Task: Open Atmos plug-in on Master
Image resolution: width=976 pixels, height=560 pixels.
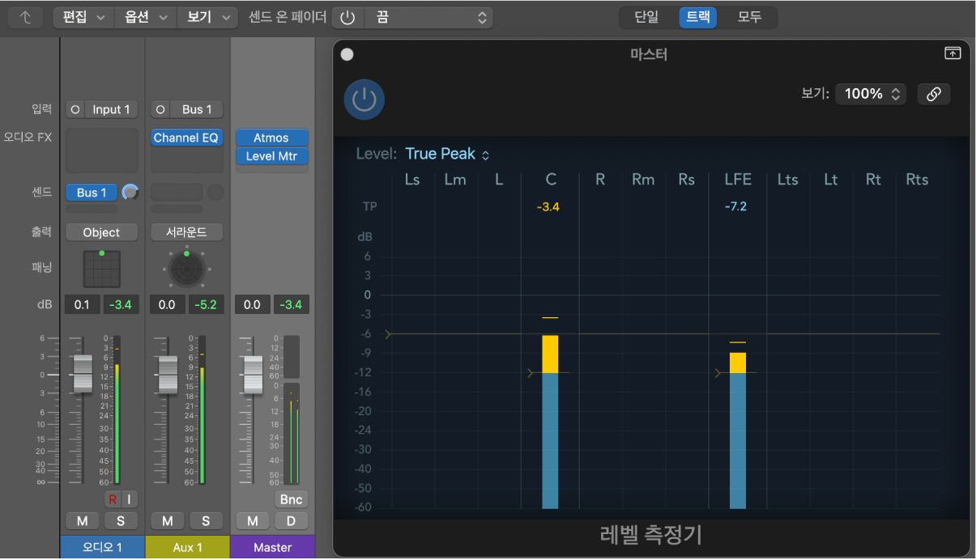Action: (272, 138)
